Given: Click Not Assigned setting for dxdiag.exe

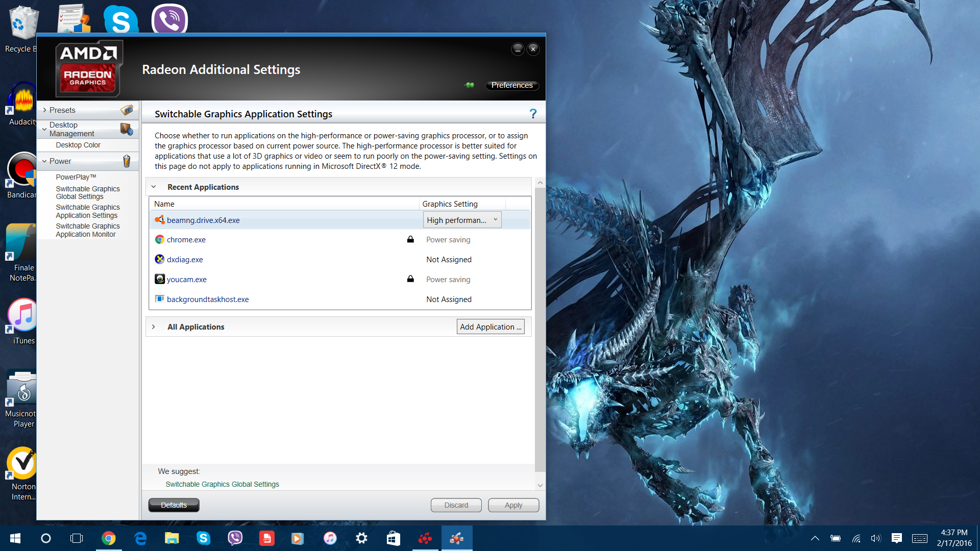Looking at the screenshot, I should (449, 259).
